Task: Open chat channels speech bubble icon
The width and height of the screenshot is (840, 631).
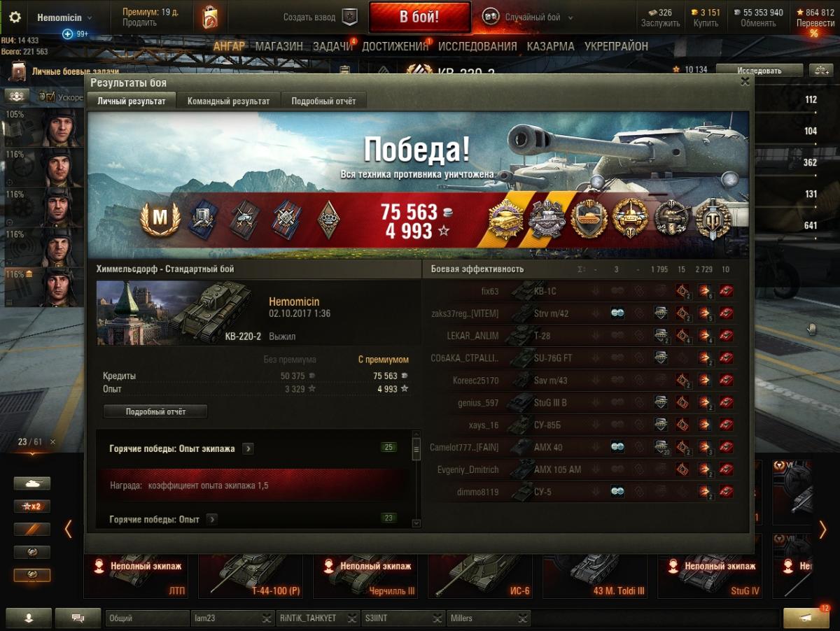Action: click(78, 618)
